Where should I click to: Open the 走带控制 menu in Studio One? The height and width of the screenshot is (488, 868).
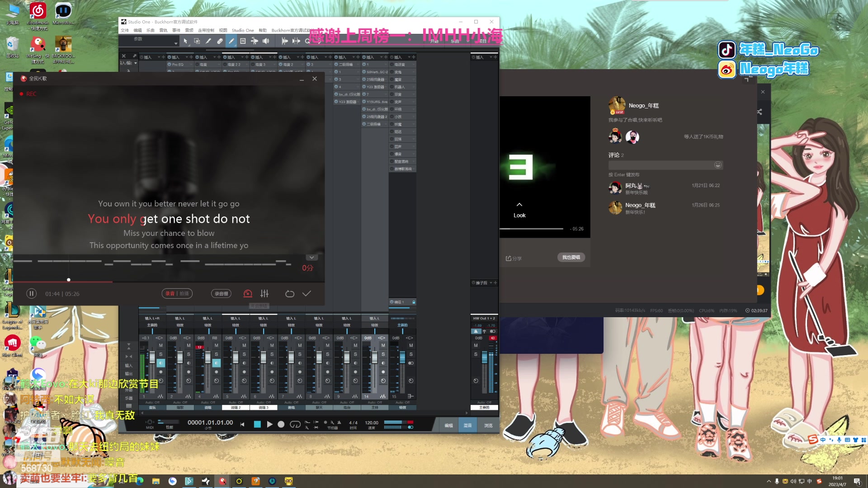(x=206, y=30)
